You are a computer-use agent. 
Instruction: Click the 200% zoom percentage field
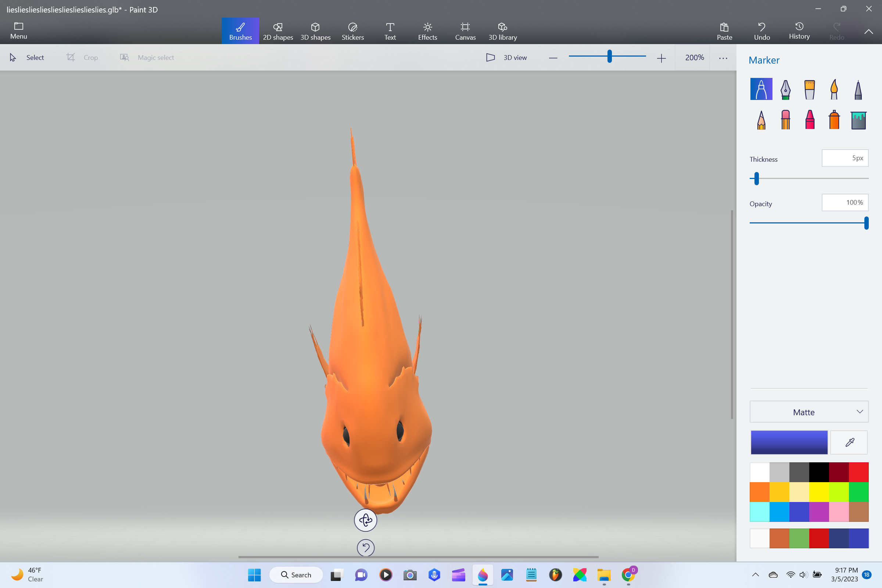click(x=694, y=57)
